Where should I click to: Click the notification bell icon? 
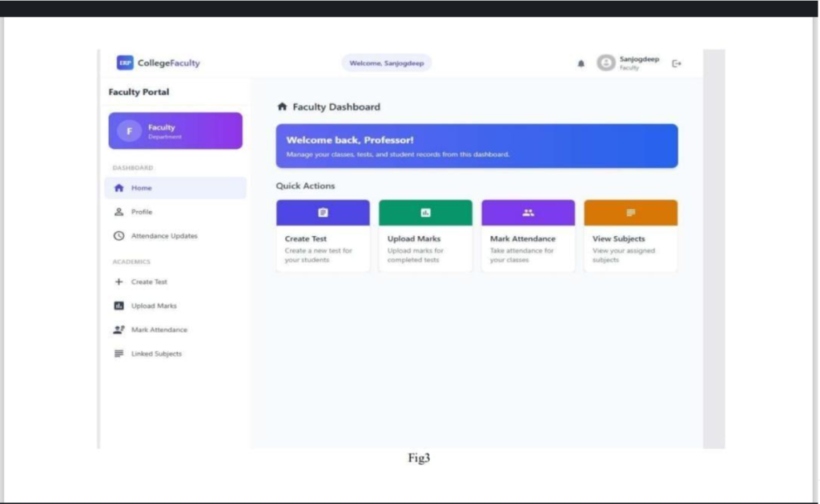coord(581,64)
